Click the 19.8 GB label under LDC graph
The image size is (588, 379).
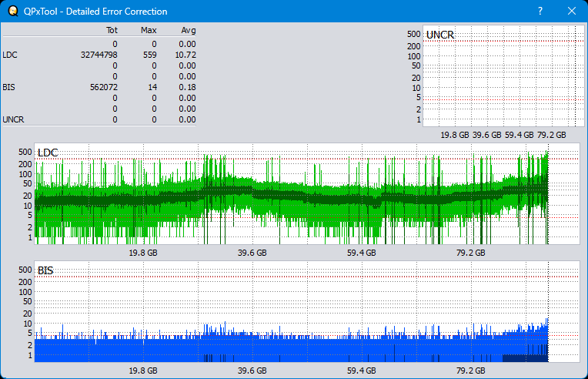[x=143, y=253]
